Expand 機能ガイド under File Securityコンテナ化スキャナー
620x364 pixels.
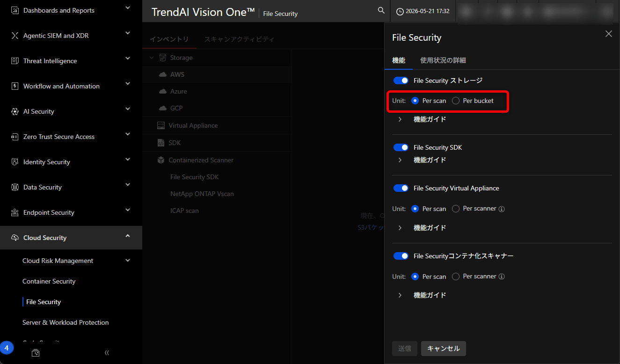[x=400, y=295]
